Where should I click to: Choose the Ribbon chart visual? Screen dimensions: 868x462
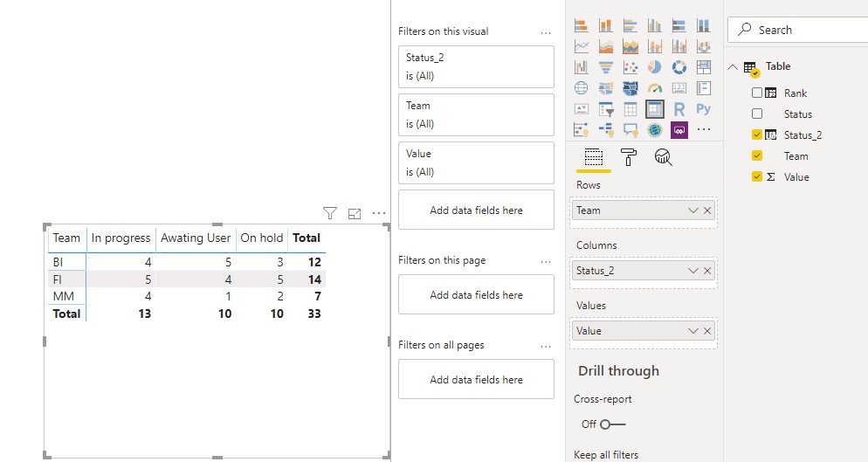(704, 46)
